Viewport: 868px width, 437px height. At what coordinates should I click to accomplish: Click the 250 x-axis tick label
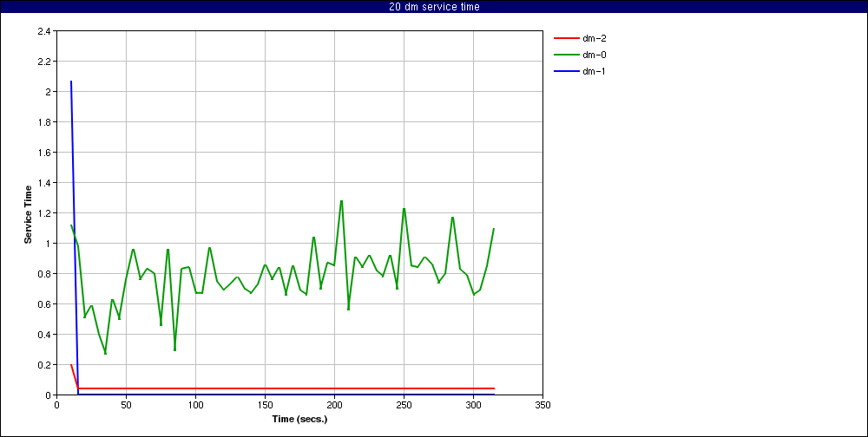pyautogui.click(x=404, y=404)
